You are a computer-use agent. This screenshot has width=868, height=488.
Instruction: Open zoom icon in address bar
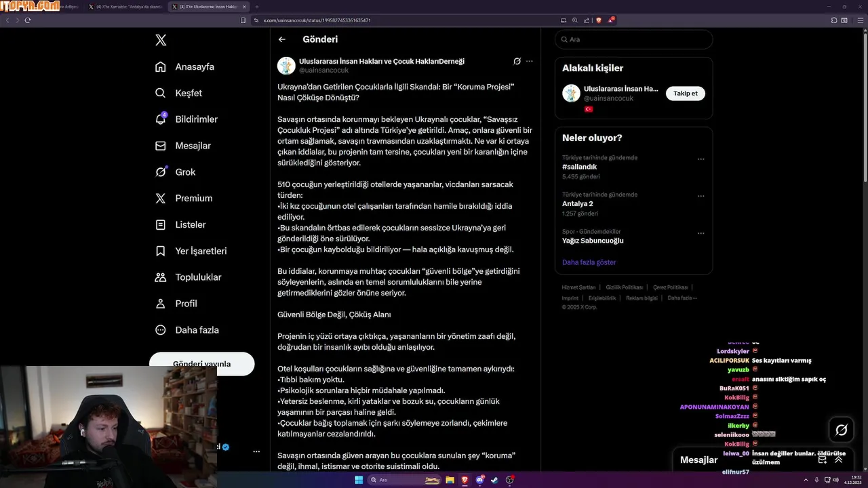(575, 20)
